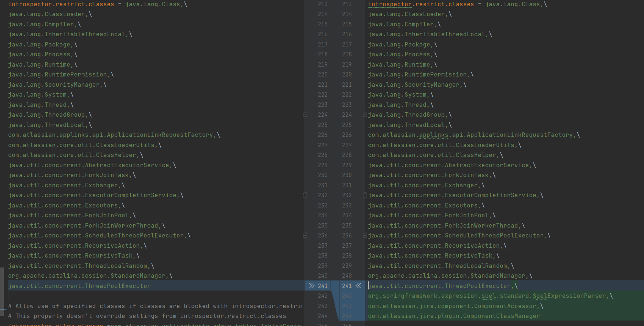Apply left change with the >> arrow at line 241
The height and width of the screenshot is (326, 644).
pyautogui.click(x=312, y=286)
